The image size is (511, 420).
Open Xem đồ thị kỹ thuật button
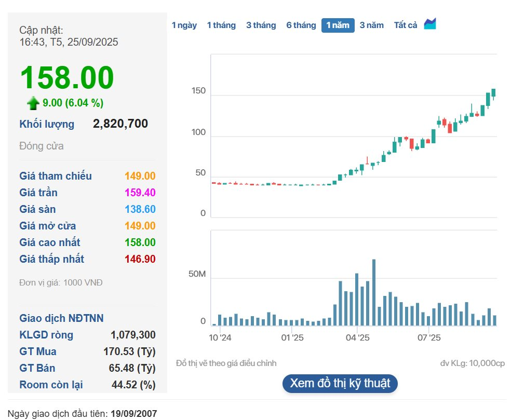tap(340, 384)
